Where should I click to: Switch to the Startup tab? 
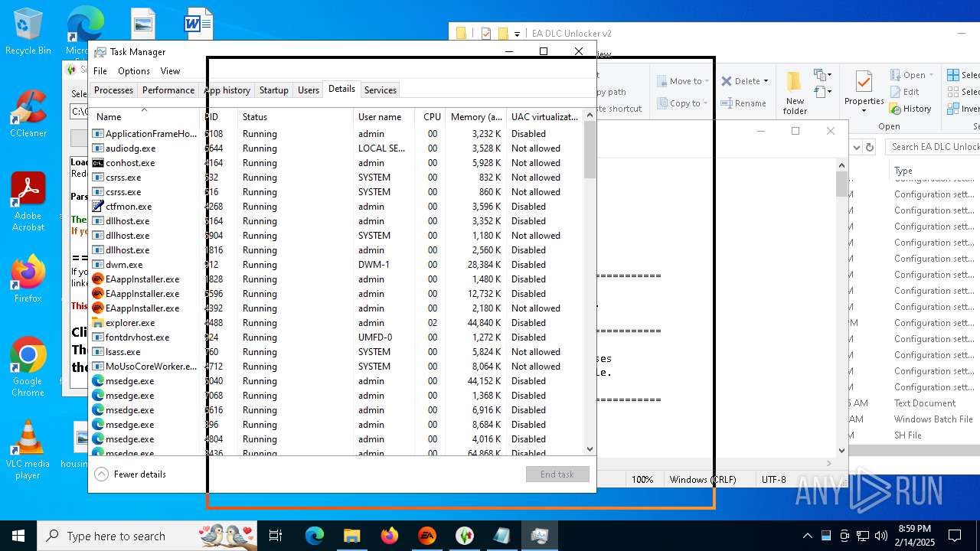[x=273, y=90]
